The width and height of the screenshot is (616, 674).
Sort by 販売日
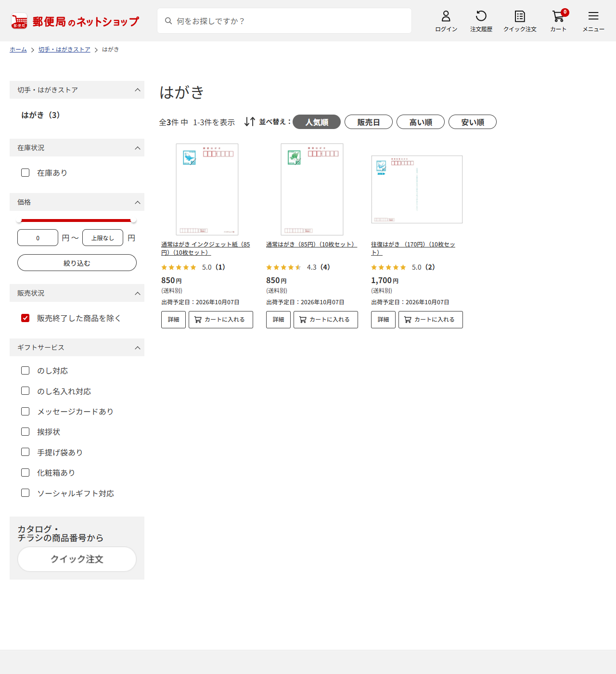tap(369, 122)
